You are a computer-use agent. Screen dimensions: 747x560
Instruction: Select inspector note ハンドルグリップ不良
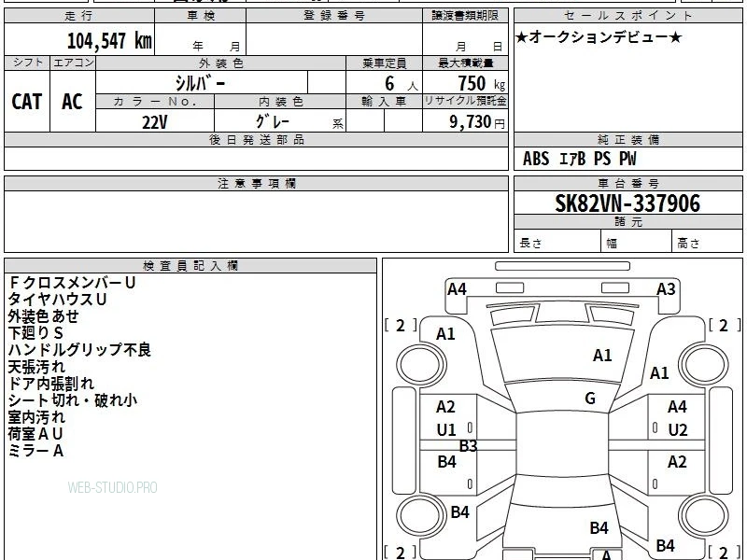tap(79, 350)
